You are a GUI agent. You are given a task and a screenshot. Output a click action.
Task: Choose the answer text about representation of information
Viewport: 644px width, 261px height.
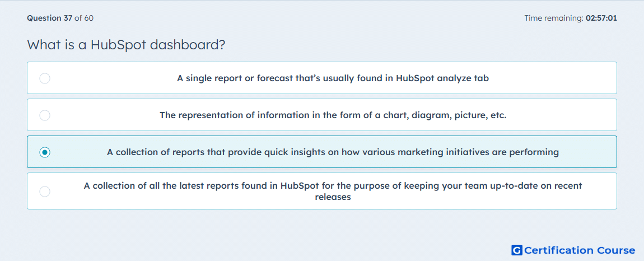click(x=333, y=115)
